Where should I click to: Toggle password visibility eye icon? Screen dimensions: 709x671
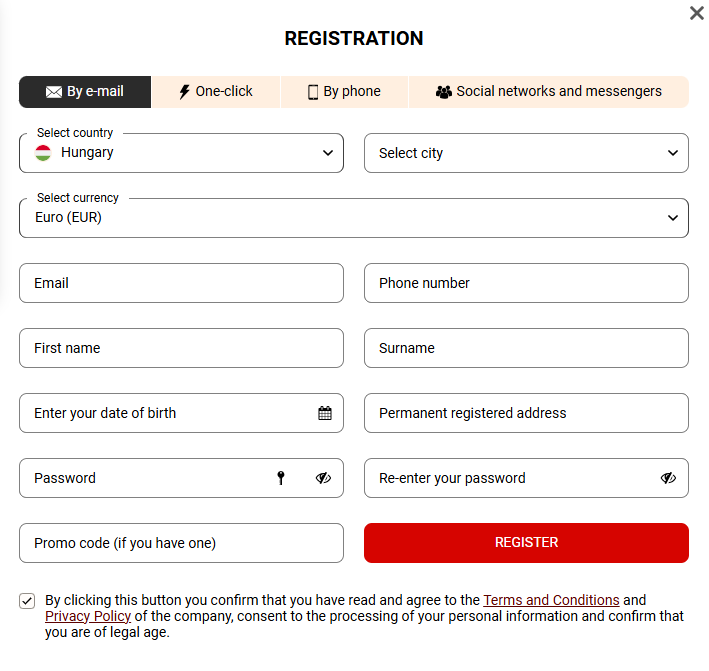coord(323,478)
